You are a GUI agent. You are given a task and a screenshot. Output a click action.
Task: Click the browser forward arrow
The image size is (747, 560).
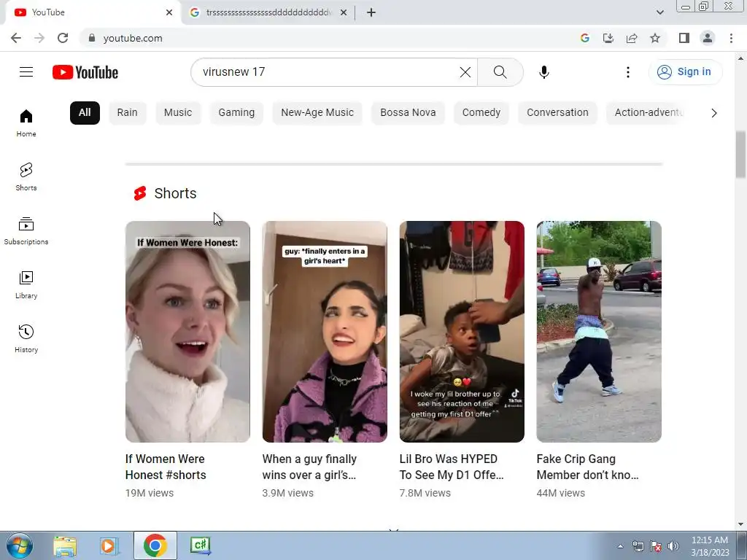[x=39, y=38]
